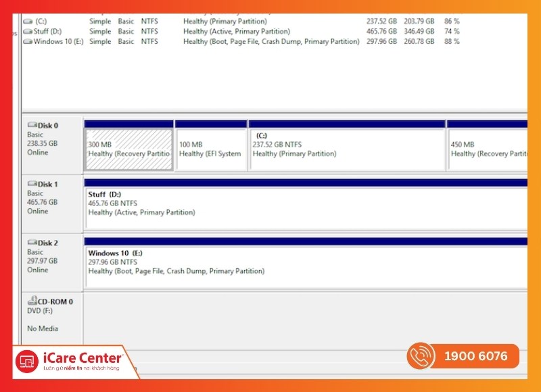This screenshot has height=392, width=541.
Task: Click the CD-ROM 0 drive icon
Action: (32, 301)
